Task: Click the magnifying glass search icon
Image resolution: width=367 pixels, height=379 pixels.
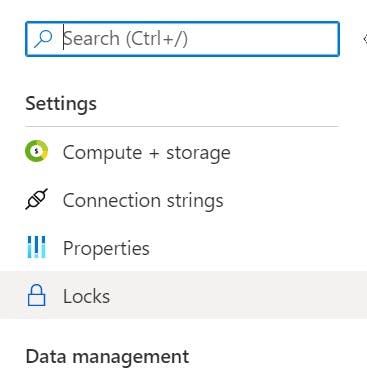Action: point(43,39)
